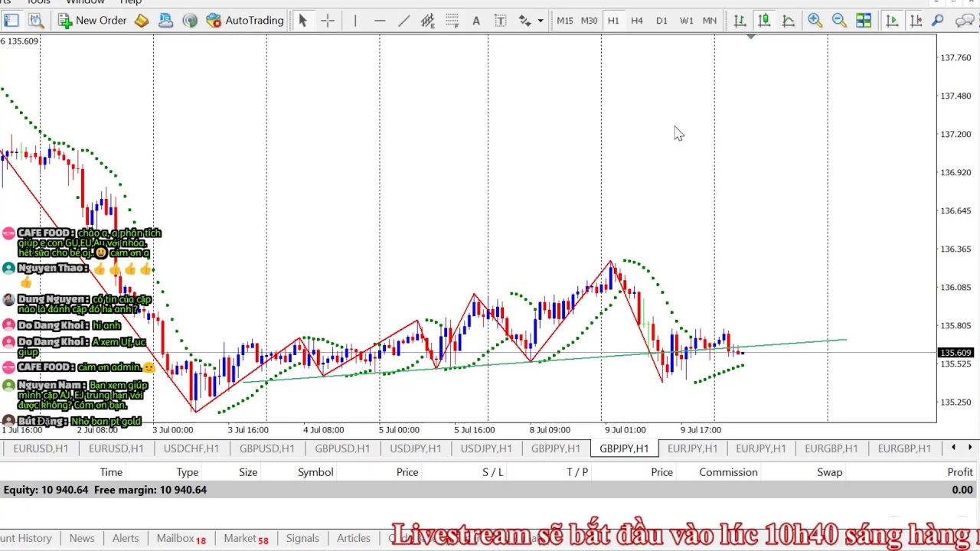Image resolution: width=980 pixels, height=551 pixels.
Task: Select the horizontal line drawing tool
Action: (380, 21)
